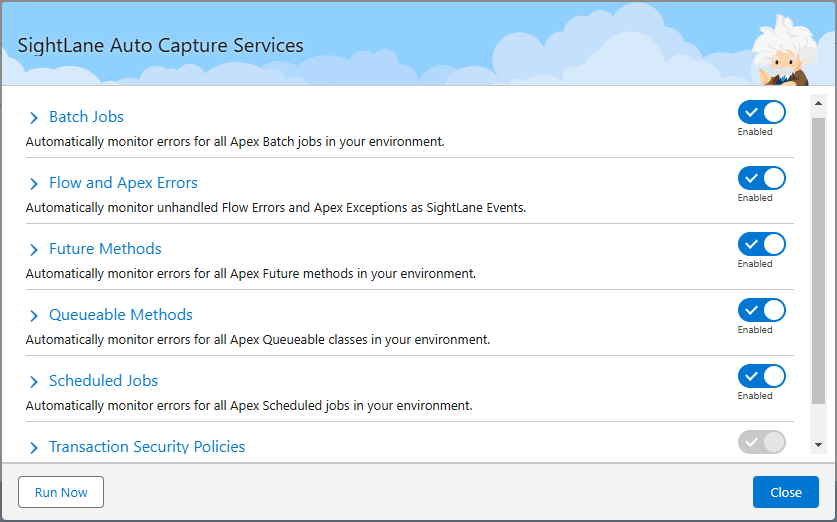The image size is (837, 522).
Task: Click the scrollbar down arrow
Action: click(x=818, y=444)
